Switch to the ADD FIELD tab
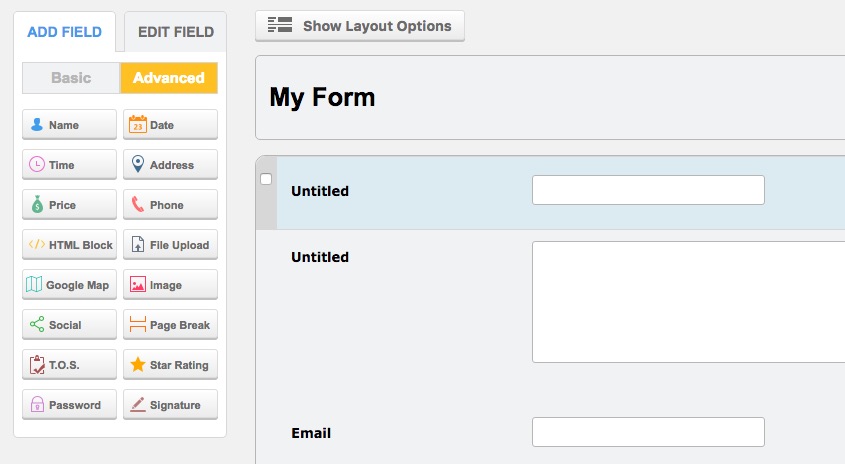 pos(64,32)
